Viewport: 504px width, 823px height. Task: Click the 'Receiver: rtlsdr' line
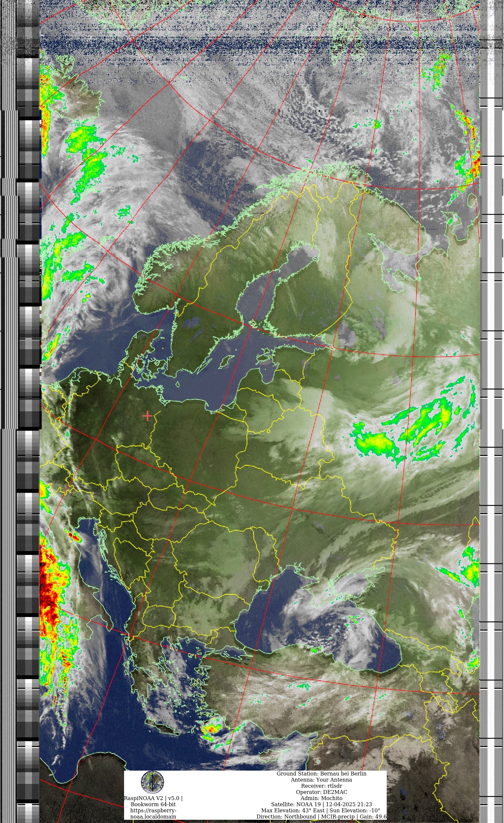[321, 786]
